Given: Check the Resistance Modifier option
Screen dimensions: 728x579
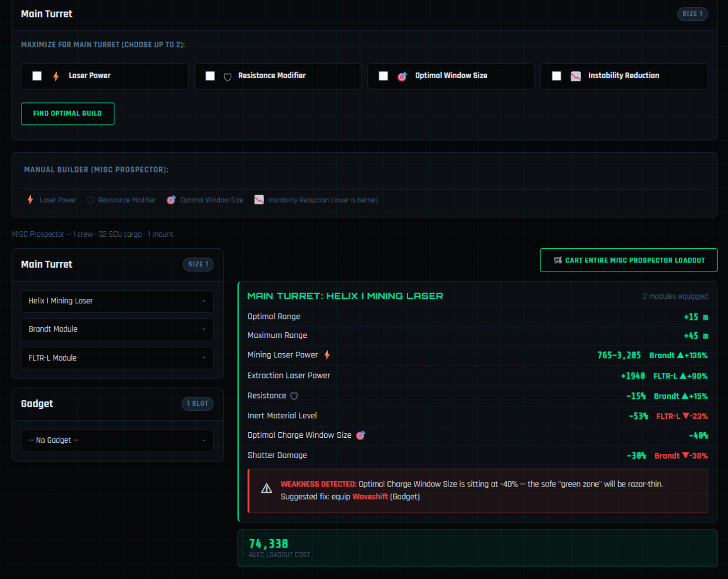Looking at the screenshot, I should tap(210, 76).
